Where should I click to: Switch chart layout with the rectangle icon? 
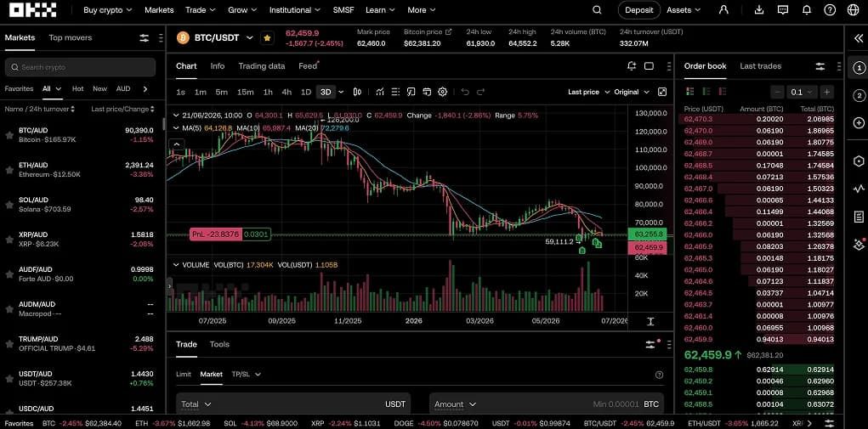coord(649,65)
